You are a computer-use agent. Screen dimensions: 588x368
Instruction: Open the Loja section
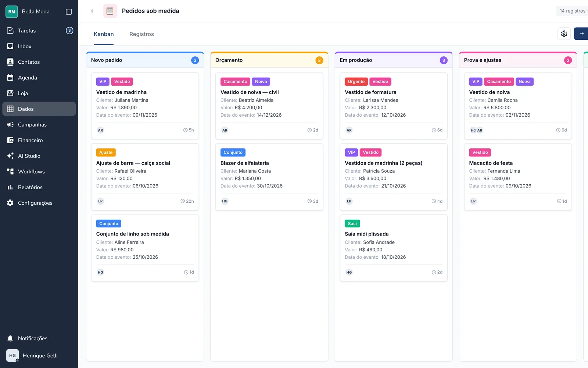click(39, 93)
